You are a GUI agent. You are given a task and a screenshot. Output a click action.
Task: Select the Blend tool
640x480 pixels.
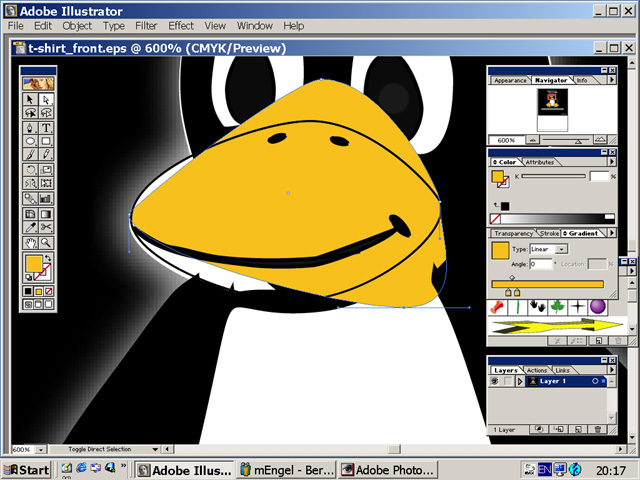click(x=30, y=199)
